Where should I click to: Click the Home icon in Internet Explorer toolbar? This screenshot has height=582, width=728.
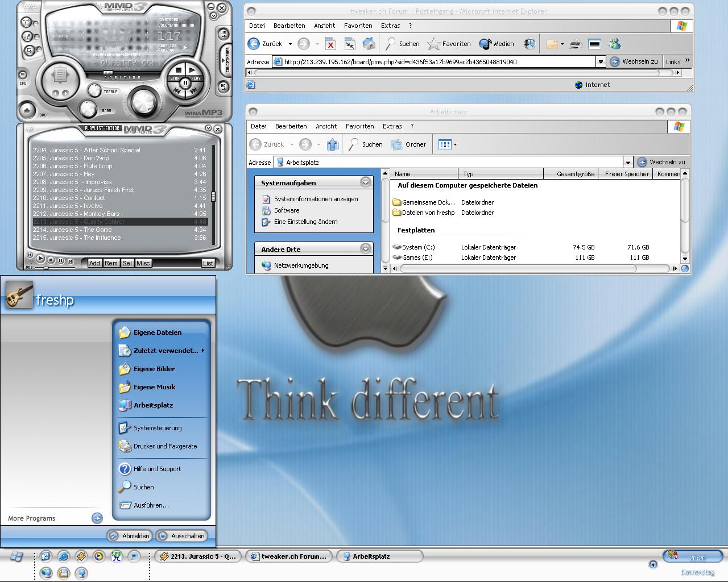tap(369, 44)
